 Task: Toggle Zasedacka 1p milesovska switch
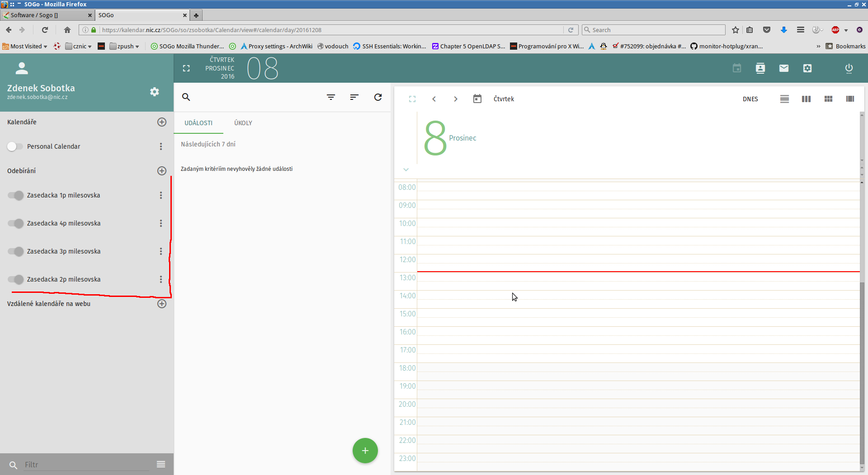point(16,195)
